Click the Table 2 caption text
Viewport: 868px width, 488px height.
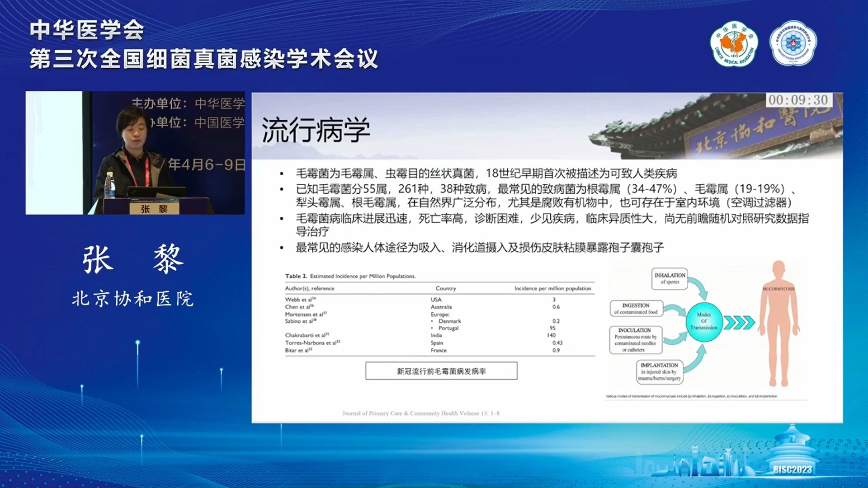[x=350, y=276]
